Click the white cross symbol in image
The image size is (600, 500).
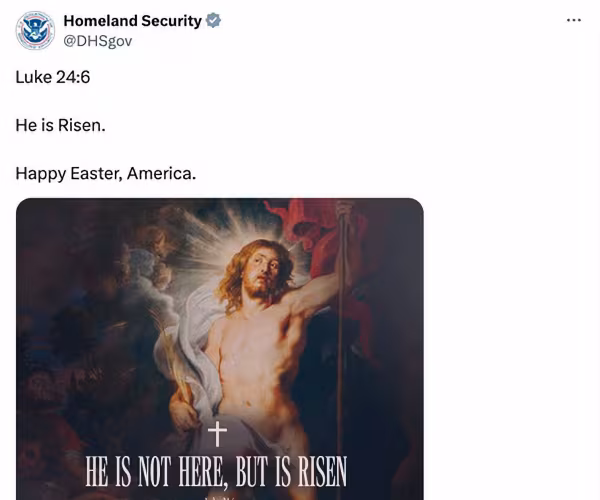(217, 433)
